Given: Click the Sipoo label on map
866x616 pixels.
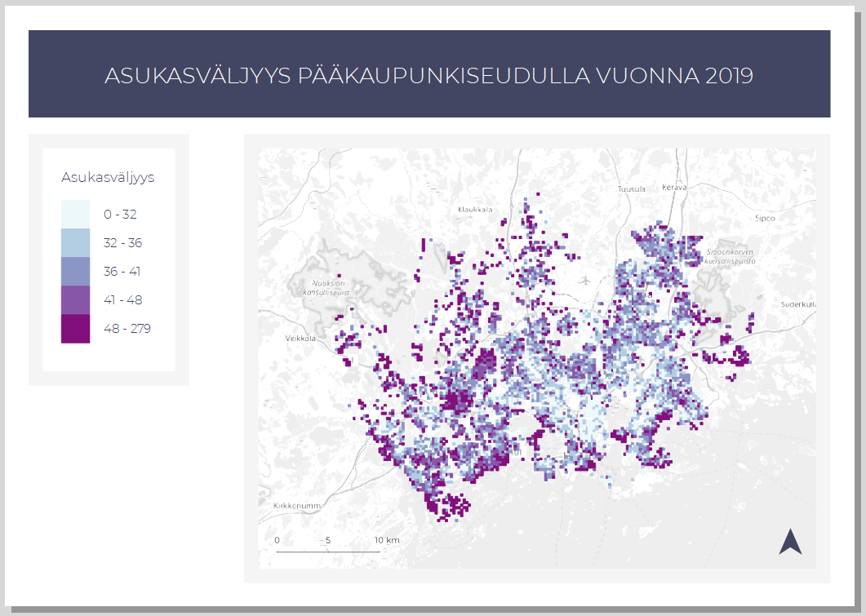Looking at the screenshot, I should (x=764, y=219).
